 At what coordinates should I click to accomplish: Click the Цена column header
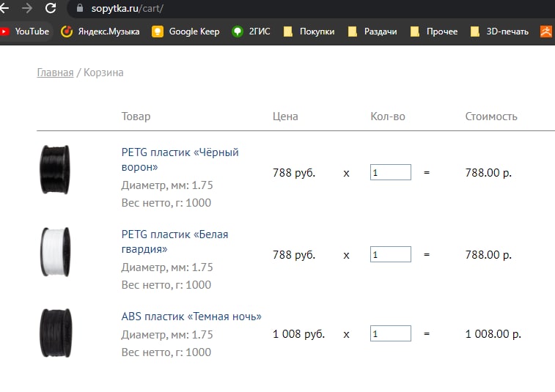point(285,117)
